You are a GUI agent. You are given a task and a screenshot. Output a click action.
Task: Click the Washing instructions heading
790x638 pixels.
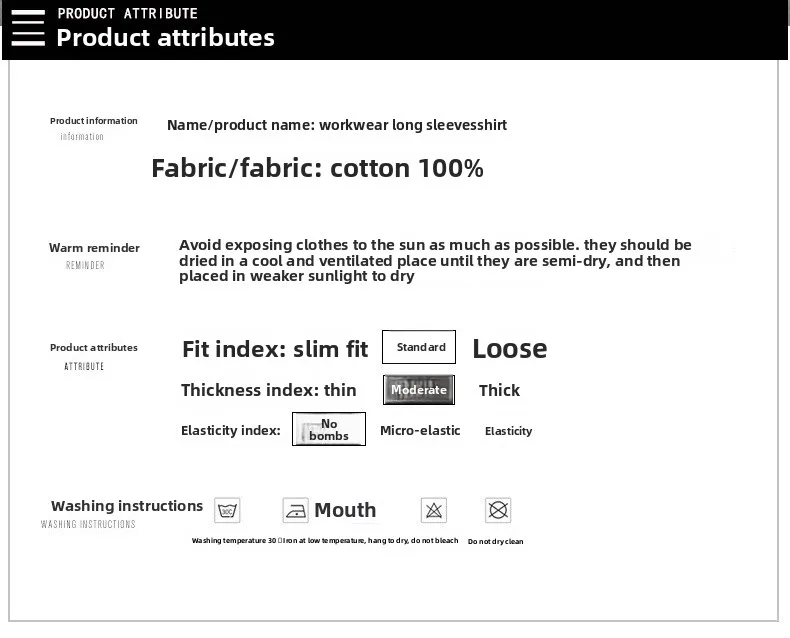(127, 506)
